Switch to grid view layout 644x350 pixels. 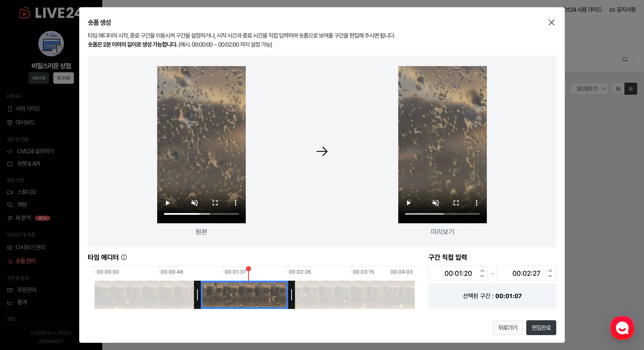pos(631,89)
